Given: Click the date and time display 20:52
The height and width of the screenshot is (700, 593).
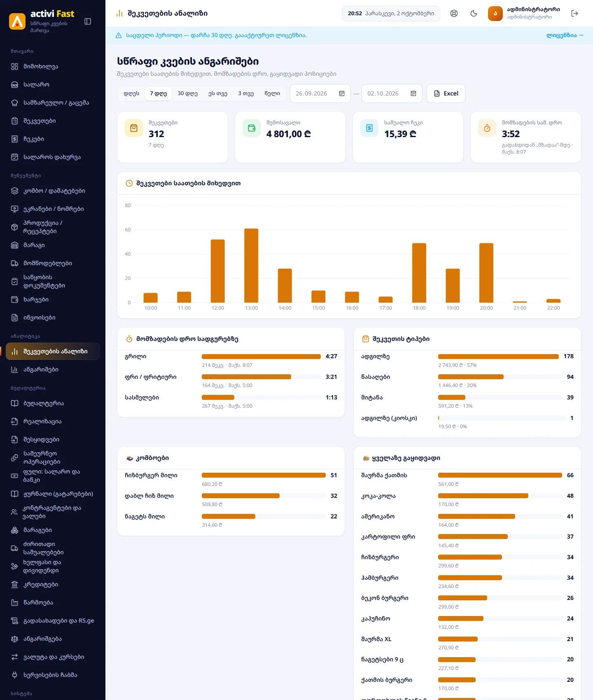Looking at the screenshot, I should pyautogui.click(x=391, y=14).
